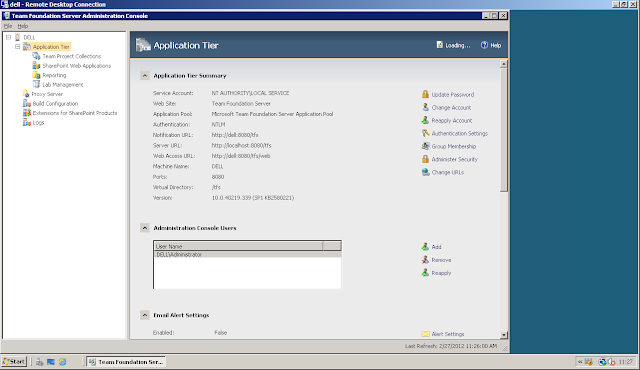640x370 pixels.
Task: Collapse the Email Alert Settings section
Action: 144,315
